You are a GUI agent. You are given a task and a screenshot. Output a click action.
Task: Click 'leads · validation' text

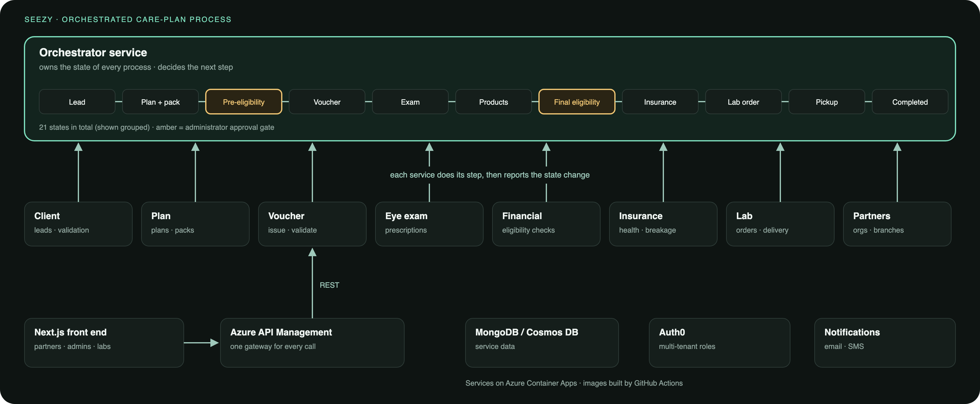point(62,230)
